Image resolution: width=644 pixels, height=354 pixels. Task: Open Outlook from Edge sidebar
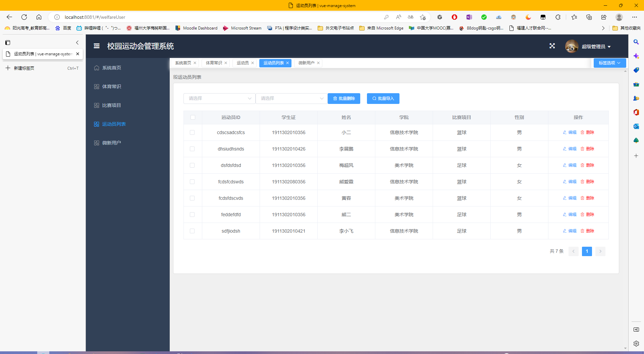click(x=636, y=126)
